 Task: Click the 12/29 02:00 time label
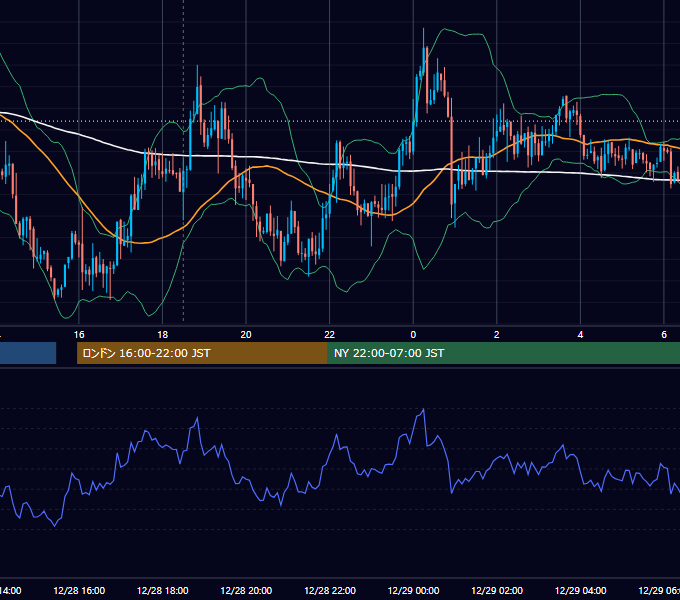coord(497,590)
